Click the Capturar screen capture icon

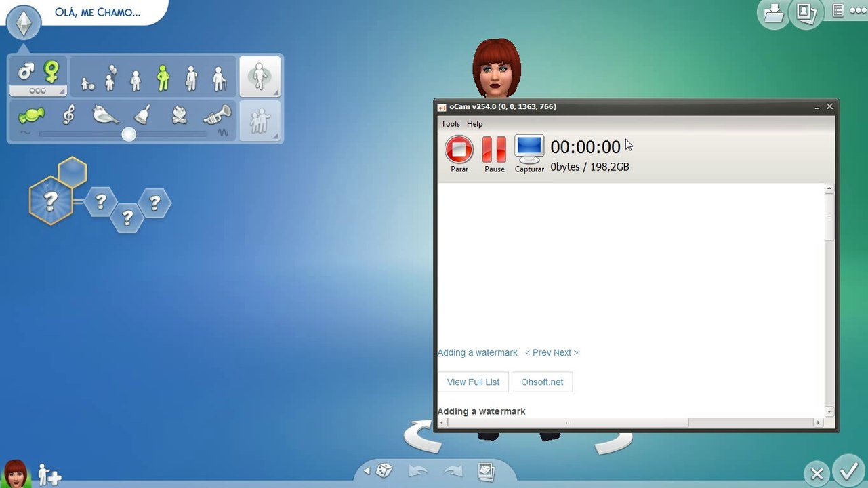[529, 155]
